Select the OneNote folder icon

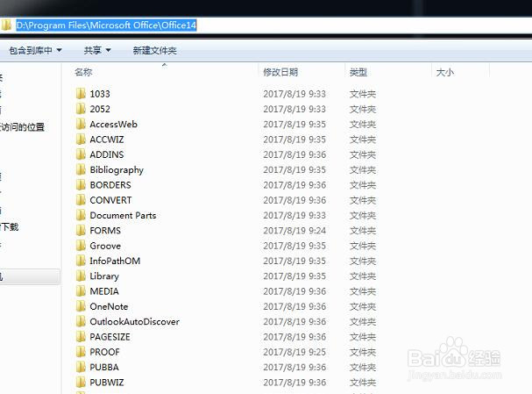(x=81, y=306)
